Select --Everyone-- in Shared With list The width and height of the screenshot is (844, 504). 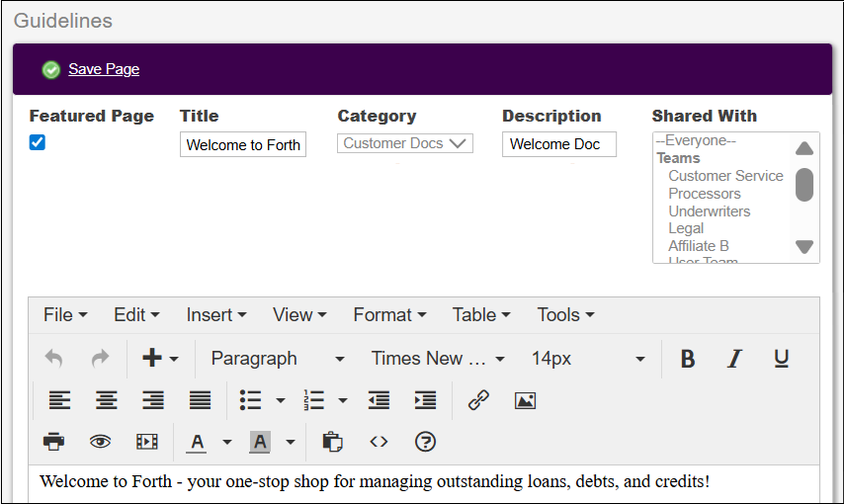tap(696, 140)
